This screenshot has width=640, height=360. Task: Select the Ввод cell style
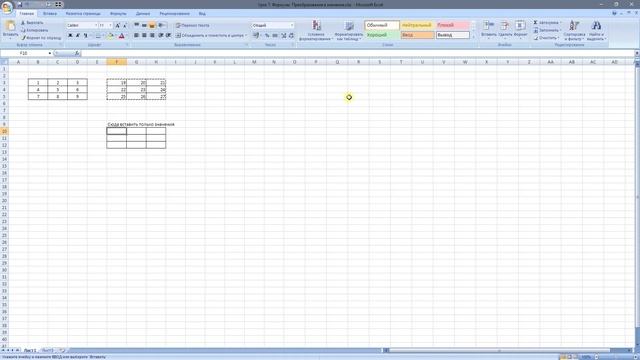pos(417,35)
